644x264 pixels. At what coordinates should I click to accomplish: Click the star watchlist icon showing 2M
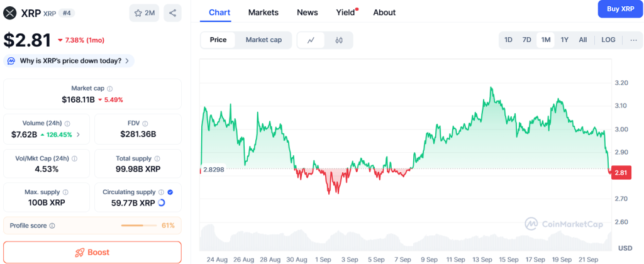point(144,13)
